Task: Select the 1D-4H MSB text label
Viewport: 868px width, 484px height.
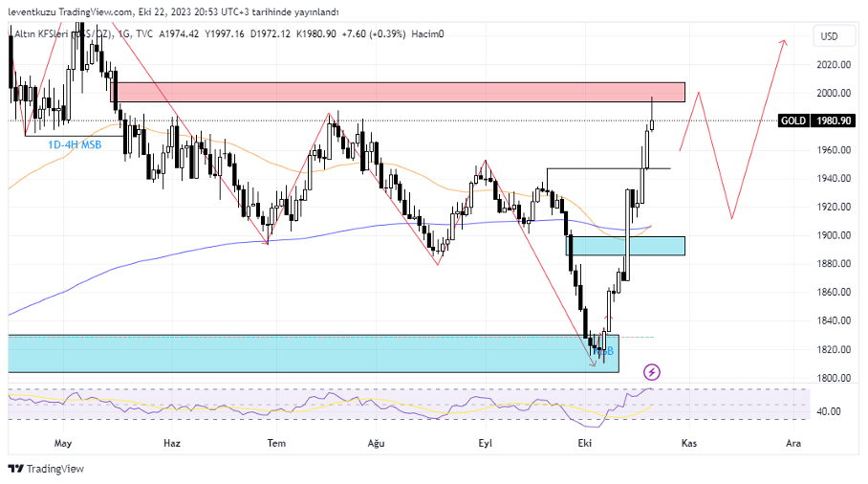Action: coord(75,144)
